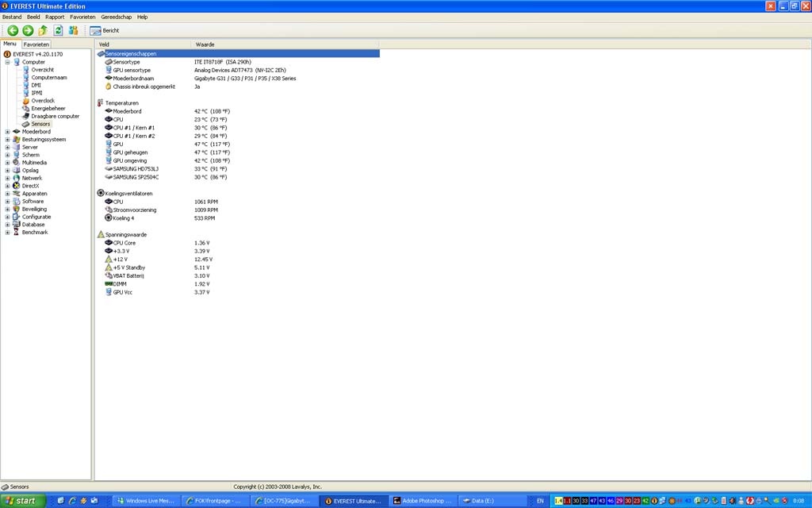Select Computernaam in the tree
This screenshot has width=812, height=508.
[x=48, y=77]
